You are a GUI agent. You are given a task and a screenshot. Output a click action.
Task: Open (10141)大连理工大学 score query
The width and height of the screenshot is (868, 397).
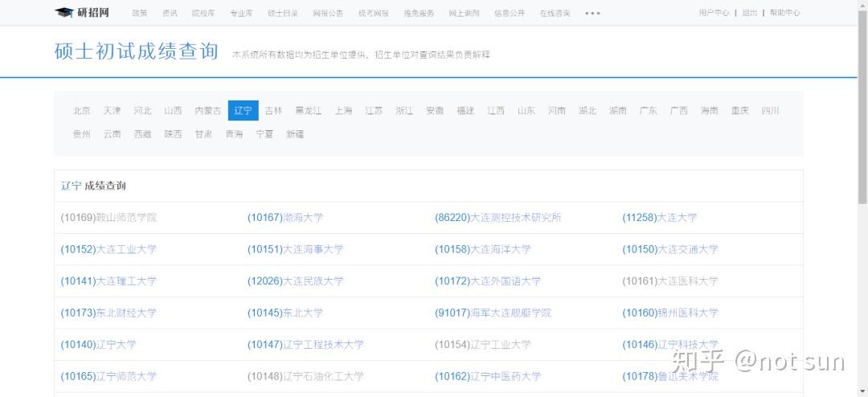108,281
